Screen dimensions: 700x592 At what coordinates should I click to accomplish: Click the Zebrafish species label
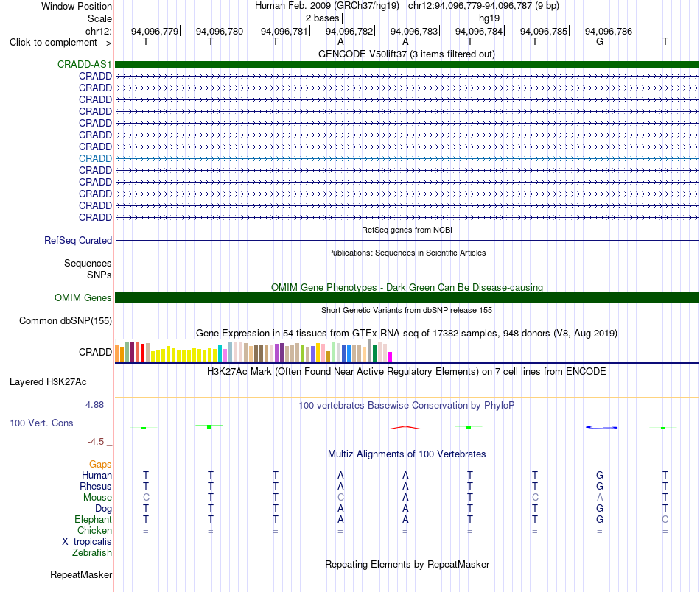click(x=92, y=553)
